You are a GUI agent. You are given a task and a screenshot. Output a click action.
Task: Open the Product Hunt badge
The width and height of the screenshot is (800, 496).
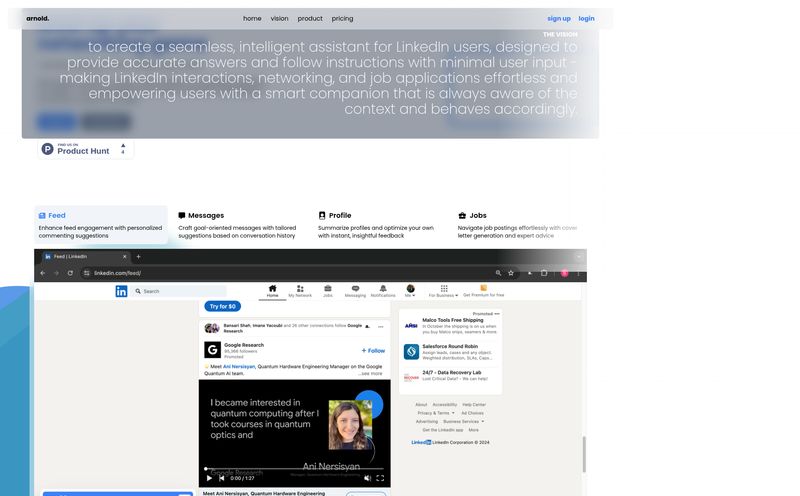85,149
